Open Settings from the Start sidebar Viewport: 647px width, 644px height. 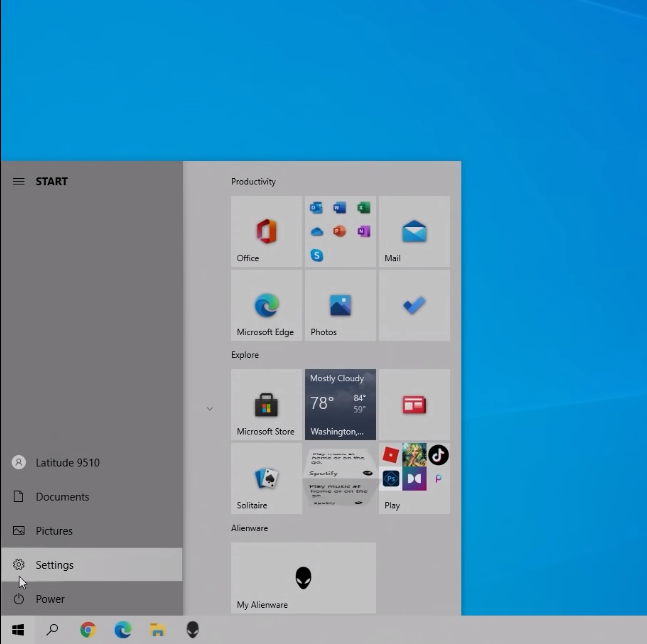click(92, 564)
